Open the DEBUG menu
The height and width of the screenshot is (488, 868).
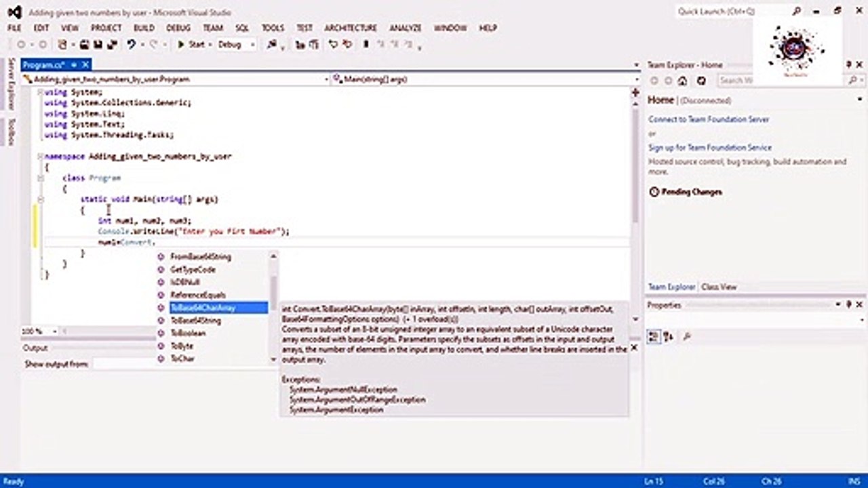pyautogui.click(x=178, y=28)
